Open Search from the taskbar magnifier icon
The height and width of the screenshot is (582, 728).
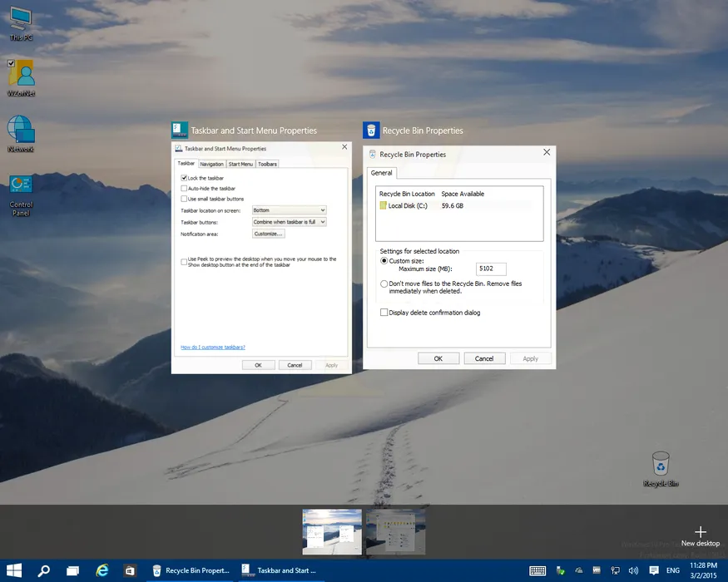pos(43,570)
